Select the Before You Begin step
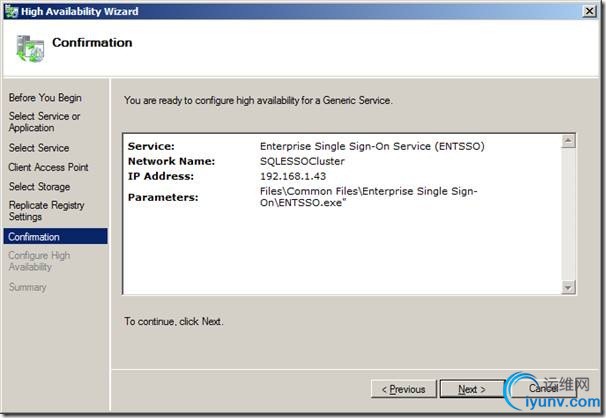 [45, 98]
